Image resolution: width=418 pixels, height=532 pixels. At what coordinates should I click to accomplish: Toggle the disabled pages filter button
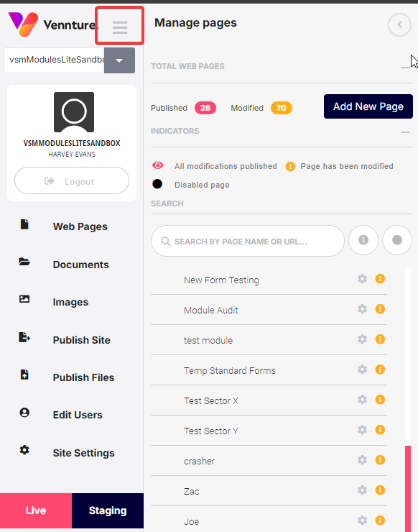click(x=397, y=240)
